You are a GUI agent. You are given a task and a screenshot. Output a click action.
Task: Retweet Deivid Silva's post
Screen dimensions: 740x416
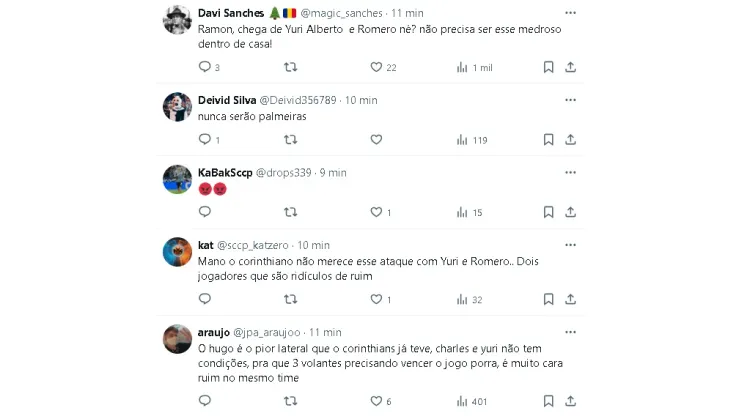(x=291, y=140)
